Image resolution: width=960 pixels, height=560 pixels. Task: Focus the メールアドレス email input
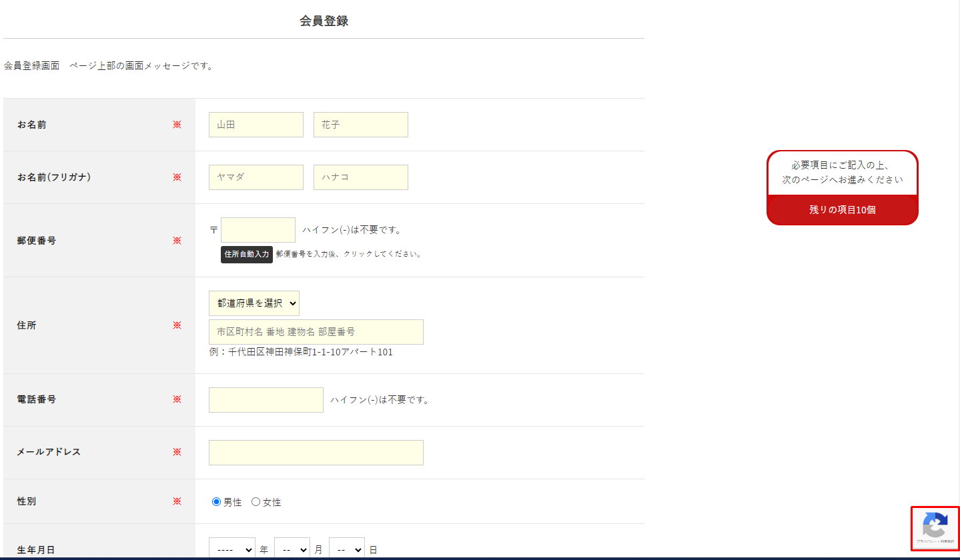[316, 453]
